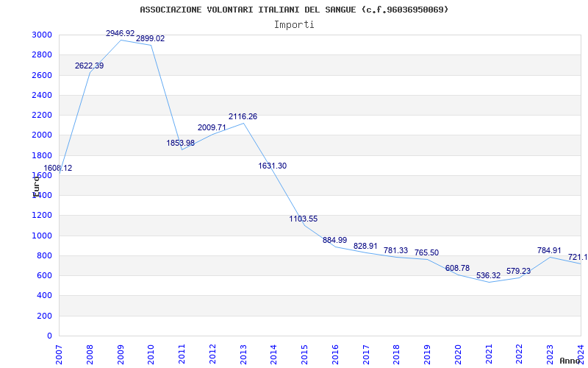Image resolution: width=588 pixels, height=368 pixels.
Task: Click the 2116.26 peak label
Action: (x=243, y=116)
